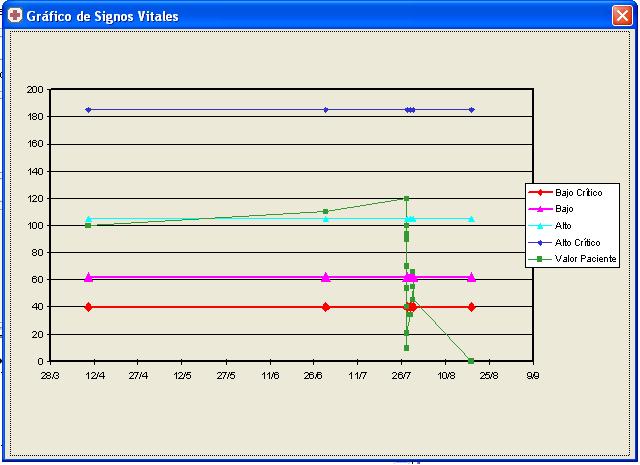
Task: Click the leftmost Alto Crítico blue marker
Action: click(x=88, y=110)
